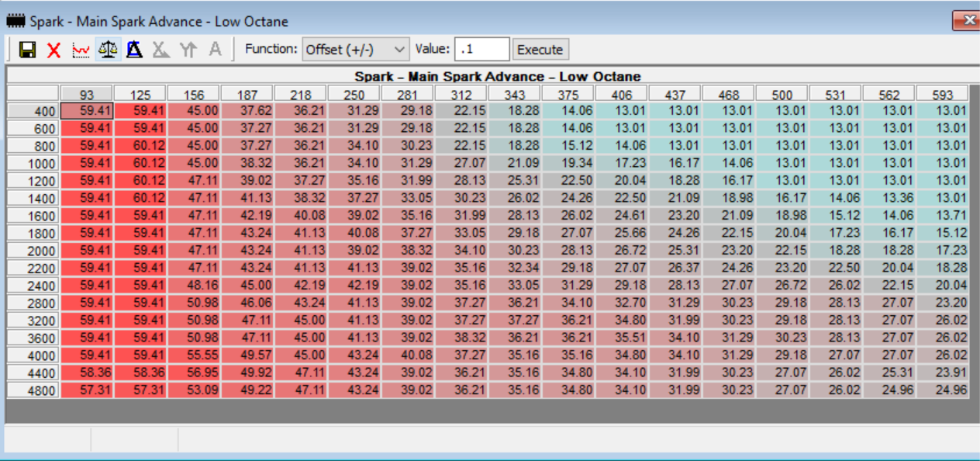This screenshot has width=980, height=461.
Task: Select cell 56.95 in row 4400
Action: (194, 373)
